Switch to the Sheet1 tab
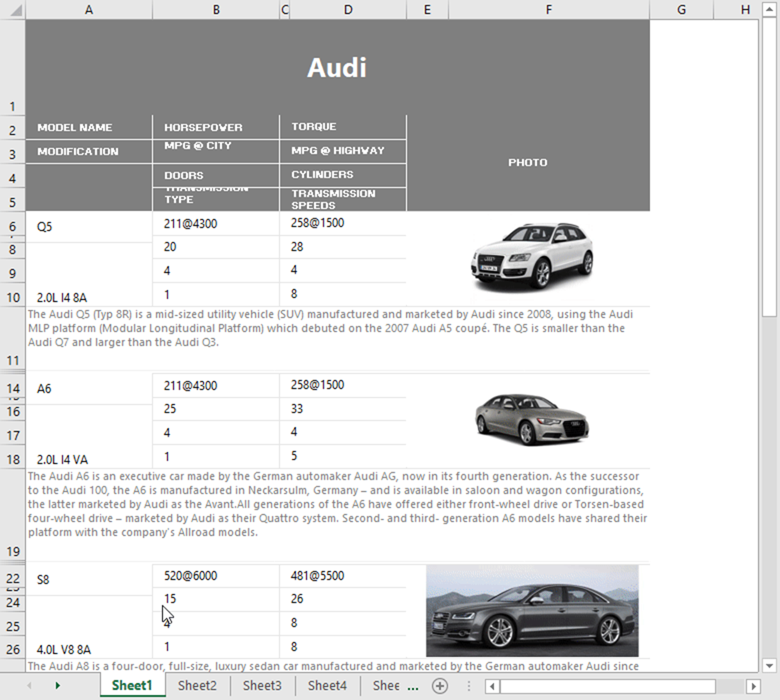780x700 pixels. [132, 686]
